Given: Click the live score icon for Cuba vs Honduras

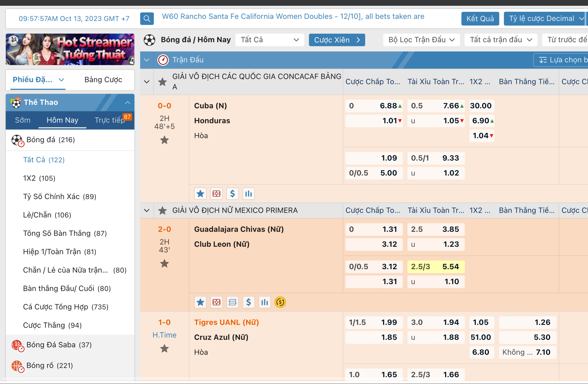Looking at the screenshot, I should point(216,194).
